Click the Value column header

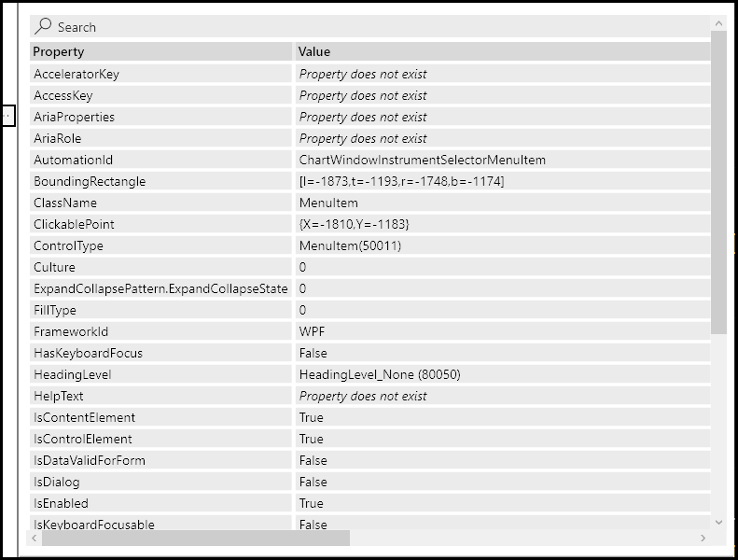[502, 52]
